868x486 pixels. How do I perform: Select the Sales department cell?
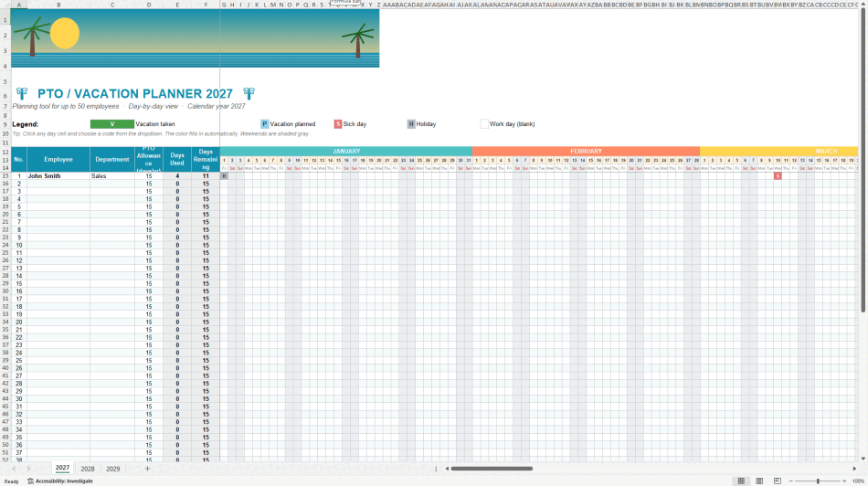[x=112, y=176]
